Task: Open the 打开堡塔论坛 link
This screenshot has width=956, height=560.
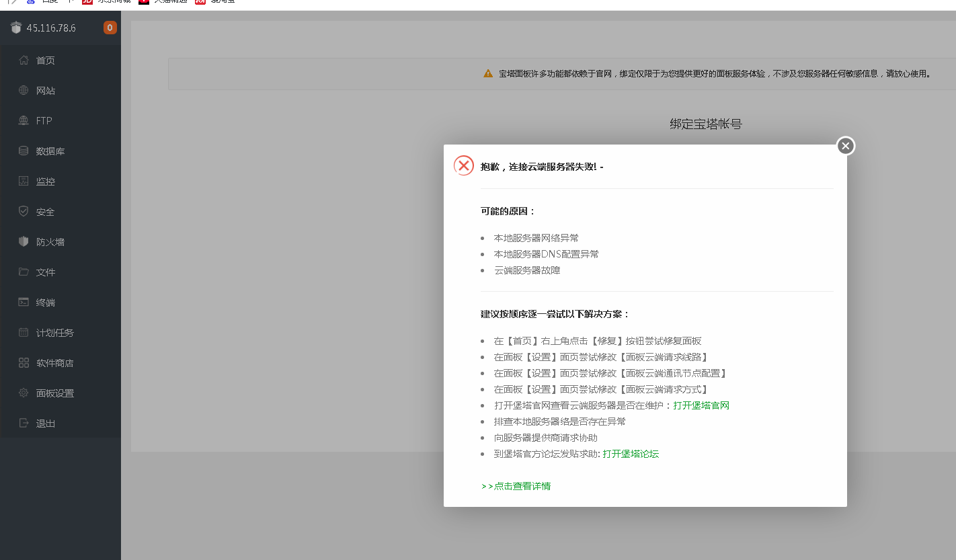Action: point(631,454)
